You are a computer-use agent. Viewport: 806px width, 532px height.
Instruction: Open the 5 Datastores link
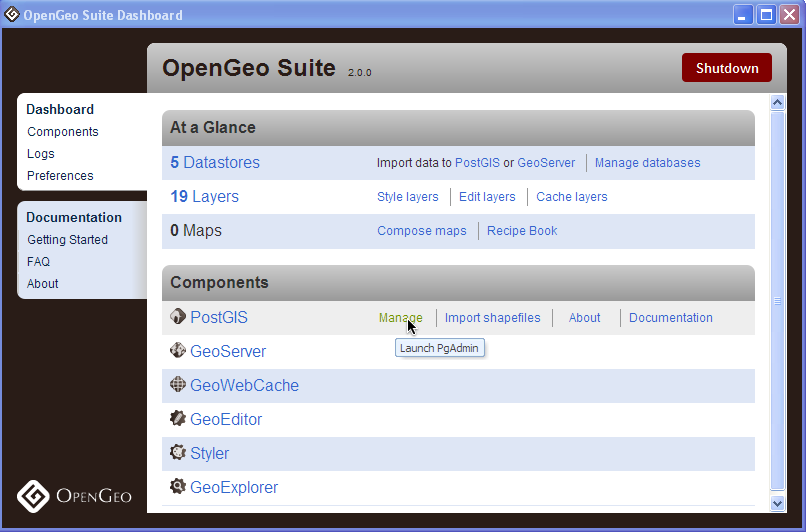[215, 162]
